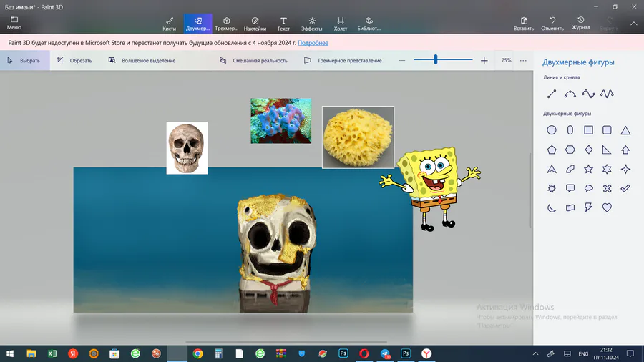Screen dimensions: 644x362
Task: Select the blue coral sponge image
Action: pos(281,121)
